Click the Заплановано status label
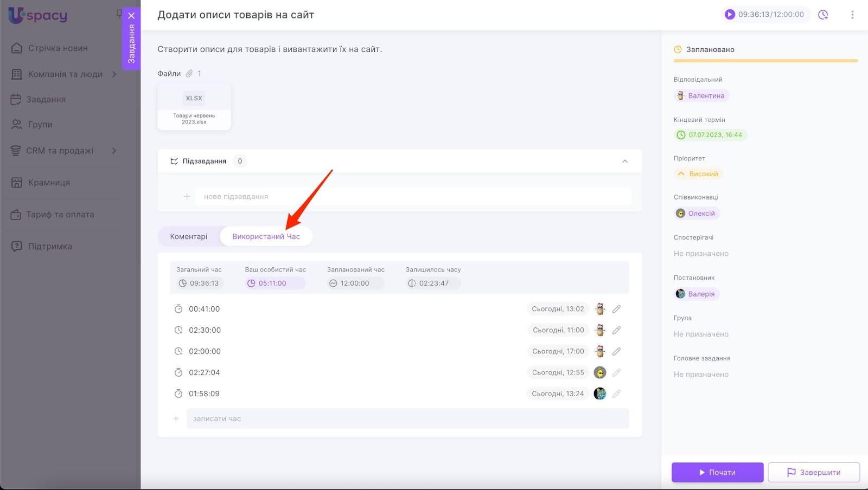This screenshot has width=868, height=490. click(710, 50)
